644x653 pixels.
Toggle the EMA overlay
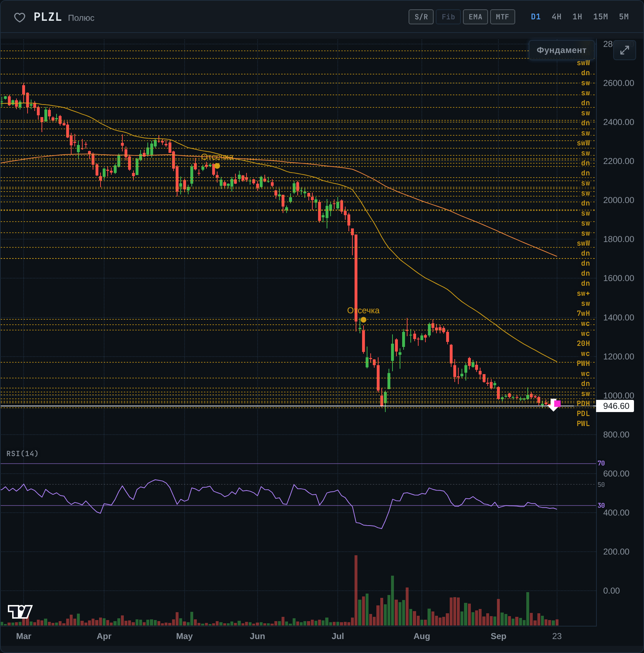pyautogui.click(x=475, y=17)
